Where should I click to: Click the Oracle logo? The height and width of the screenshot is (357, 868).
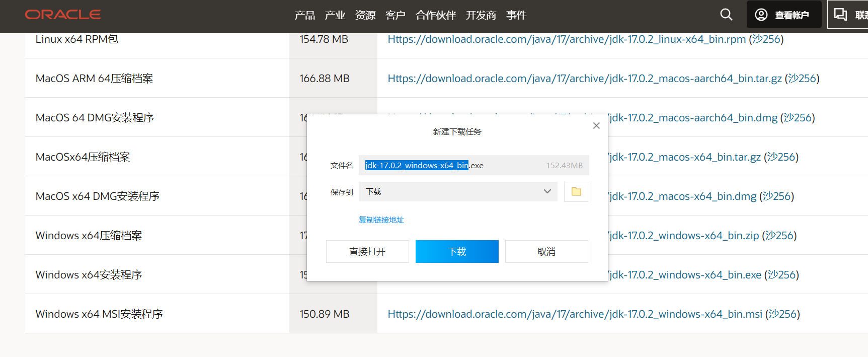coord(63,15)
